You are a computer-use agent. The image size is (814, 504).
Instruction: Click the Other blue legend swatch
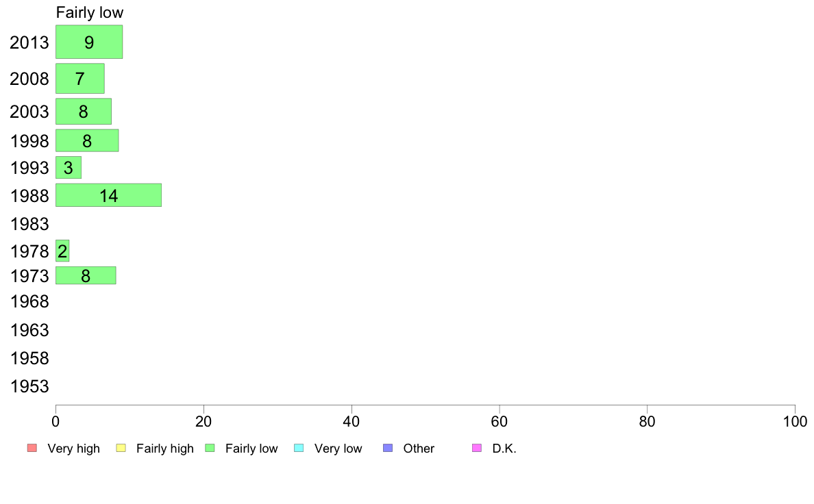click(388, 448)
